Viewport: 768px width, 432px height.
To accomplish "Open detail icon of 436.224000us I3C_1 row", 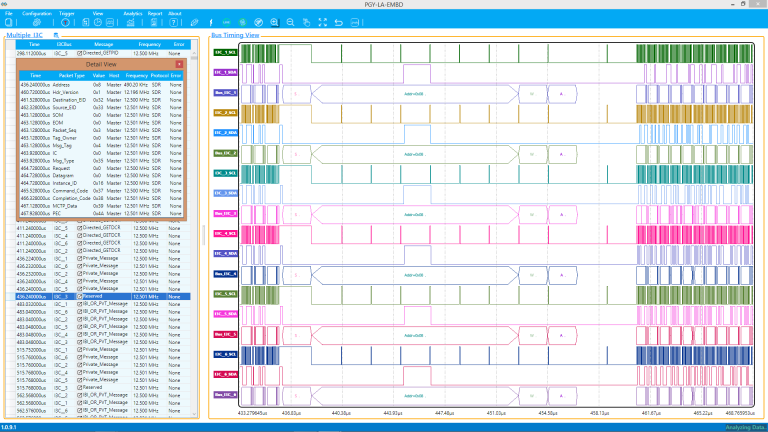I will (x=79, y=258).
